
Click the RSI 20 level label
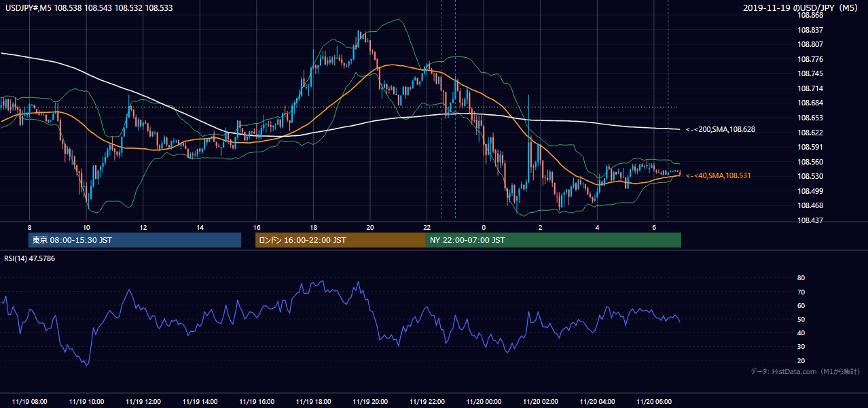click(x=801, y=360)
